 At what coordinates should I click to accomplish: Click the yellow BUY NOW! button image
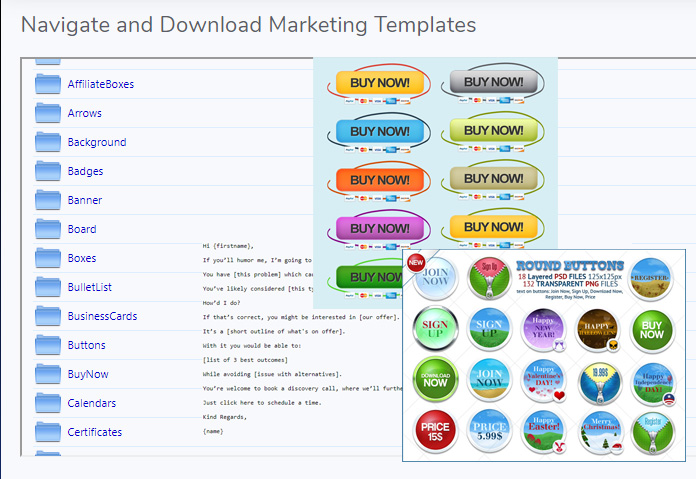[x=379, y=82]
